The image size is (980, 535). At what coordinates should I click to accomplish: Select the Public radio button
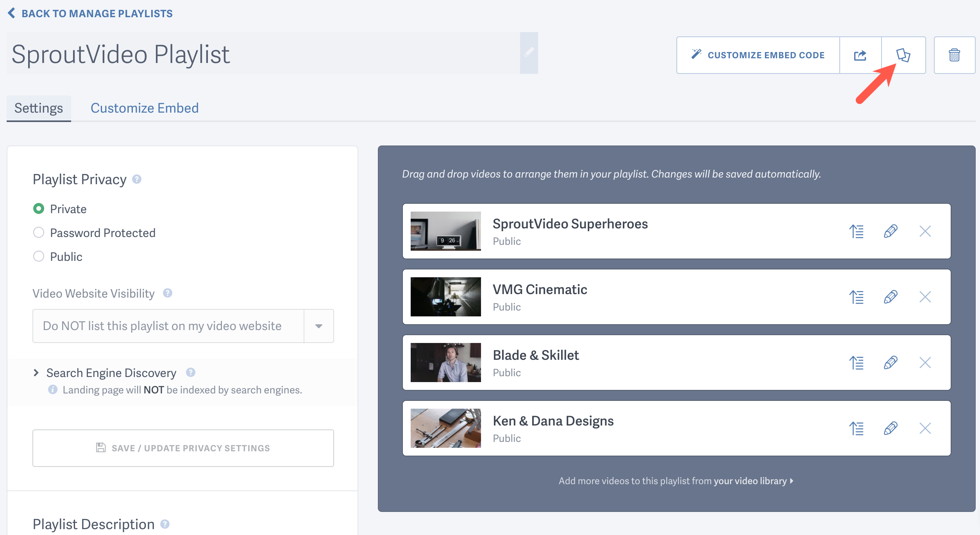(x=38, y=256)
